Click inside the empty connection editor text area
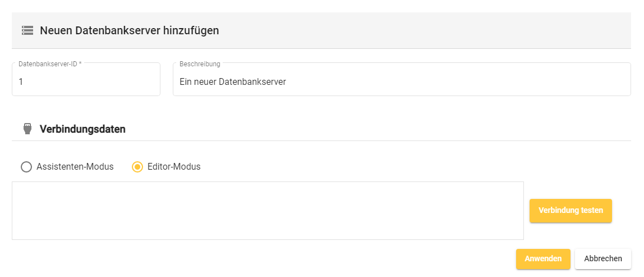The width and height of the screenshot is (644, 277). coord(268,211)
